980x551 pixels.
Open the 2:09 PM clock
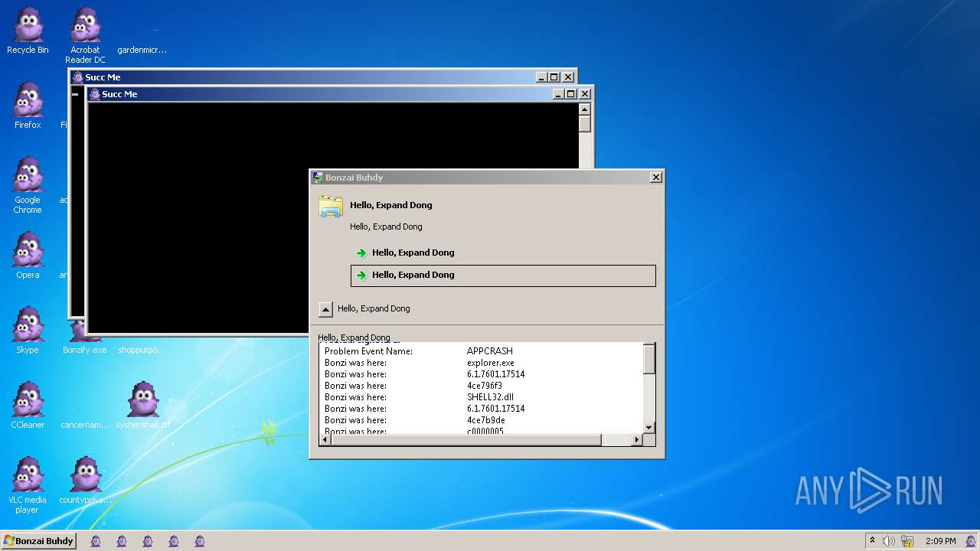(940, 541)
